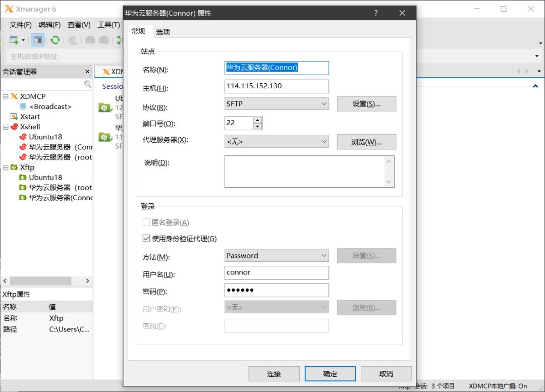The height and width of the screenshot is (392, 545).
Task: Collapse the panel with blue up chevron
Action: tap(535, 86)
